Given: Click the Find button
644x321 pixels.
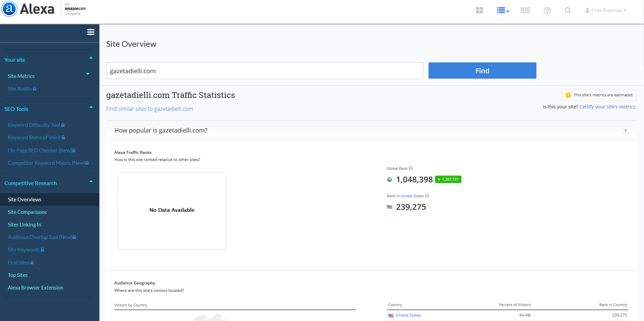Looking at the screenshot, I should (x=482, y=71).
